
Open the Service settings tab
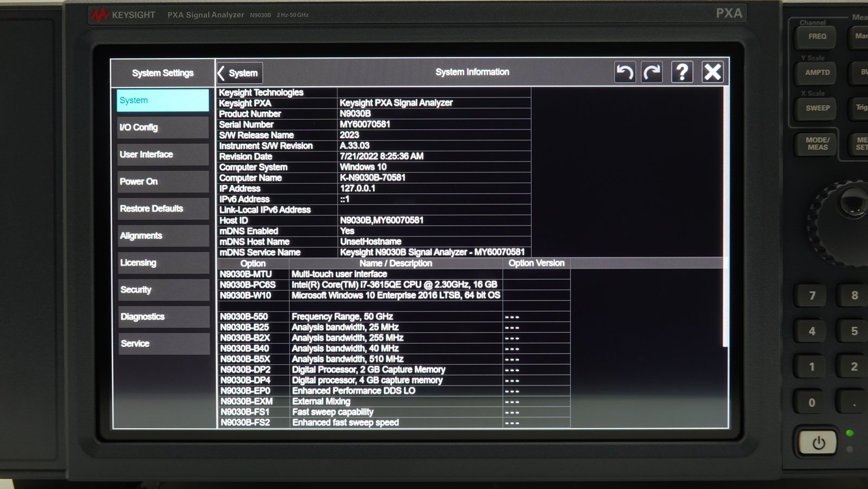click(x=163, y=344)
